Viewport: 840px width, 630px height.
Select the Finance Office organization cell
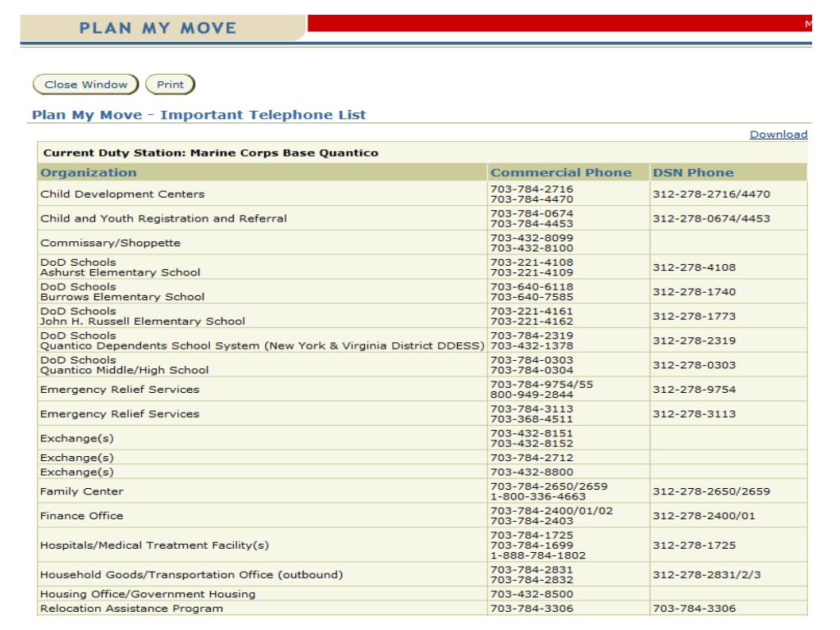click(x=262, y=516)
